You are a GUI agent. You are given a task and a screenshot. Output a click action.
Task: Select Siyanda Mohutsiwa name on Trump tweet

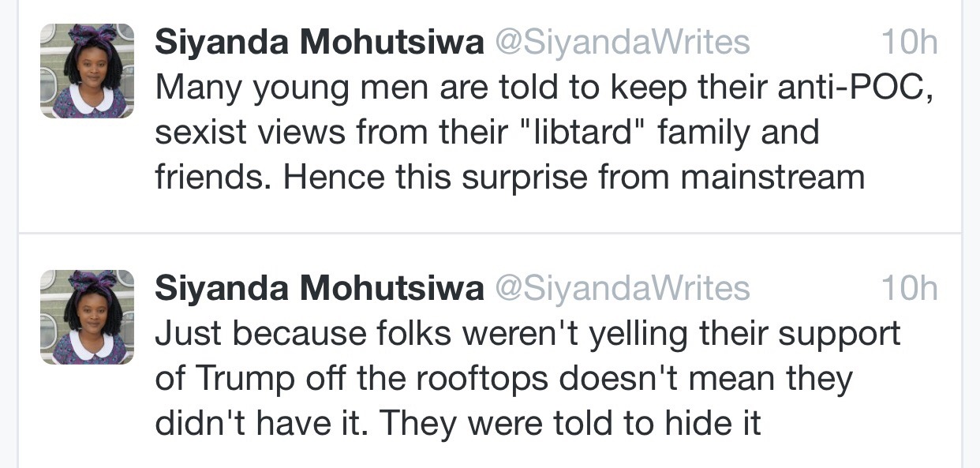pos(319,289)
